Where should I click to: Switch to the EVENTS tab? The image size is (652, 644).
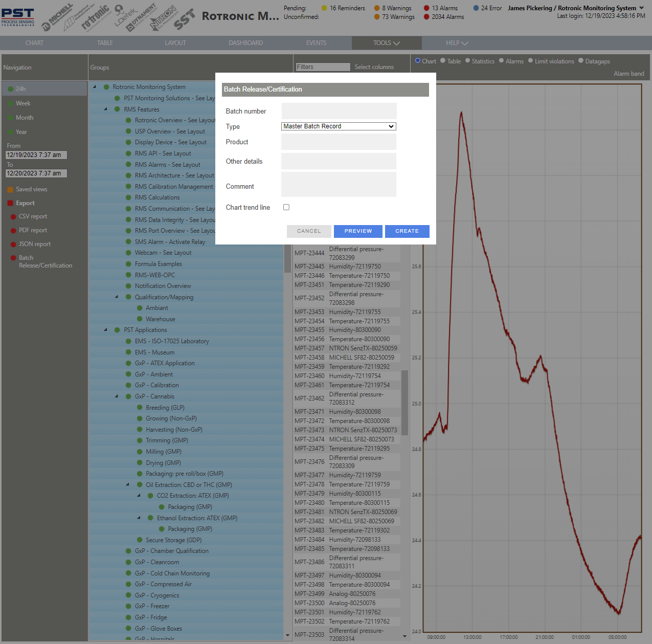pyautogui.click(x=316, y=43)
